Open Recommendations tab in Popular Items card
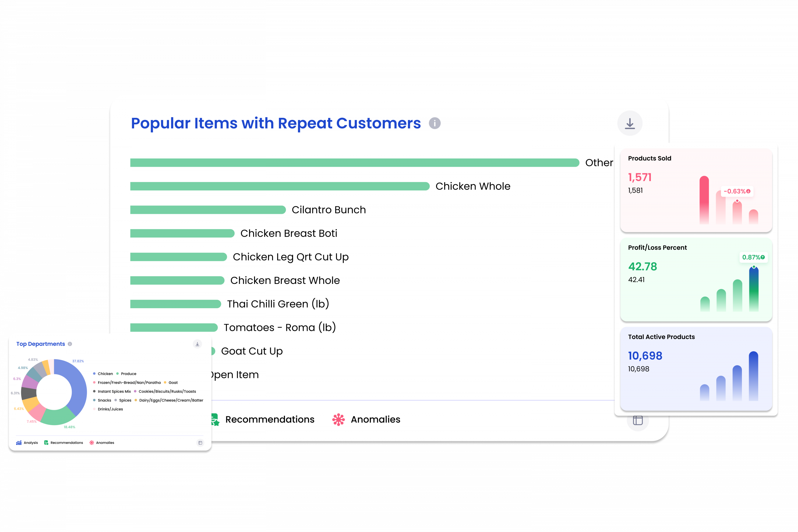This screenshot has height=532, width=798. click(x=269, y=420)
